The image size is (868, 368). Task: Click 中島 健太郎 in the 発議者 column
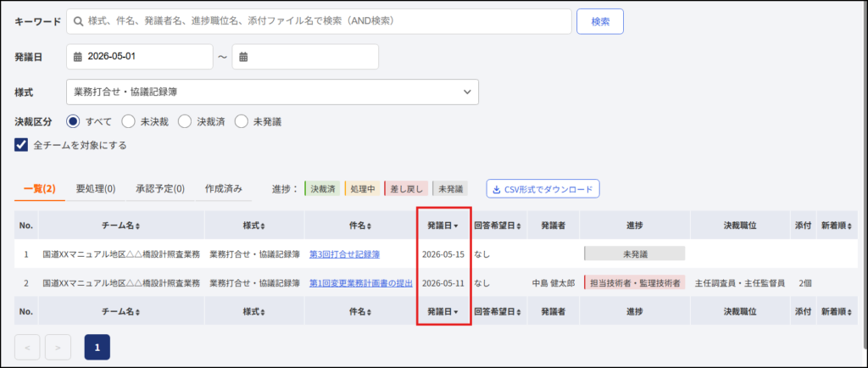pyautogui.click(x=554, y=282)
